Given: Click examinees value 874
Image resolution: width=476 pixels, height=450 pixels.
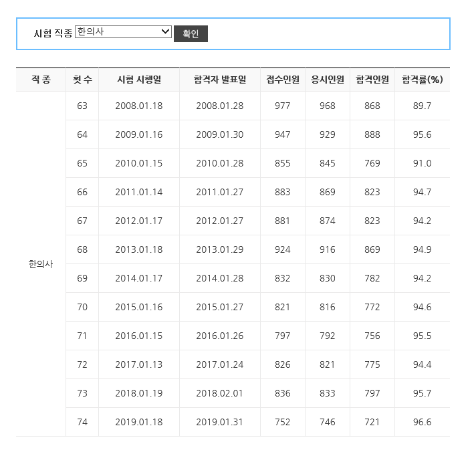Looking at the screenshot, I should [x=328, y=221].
